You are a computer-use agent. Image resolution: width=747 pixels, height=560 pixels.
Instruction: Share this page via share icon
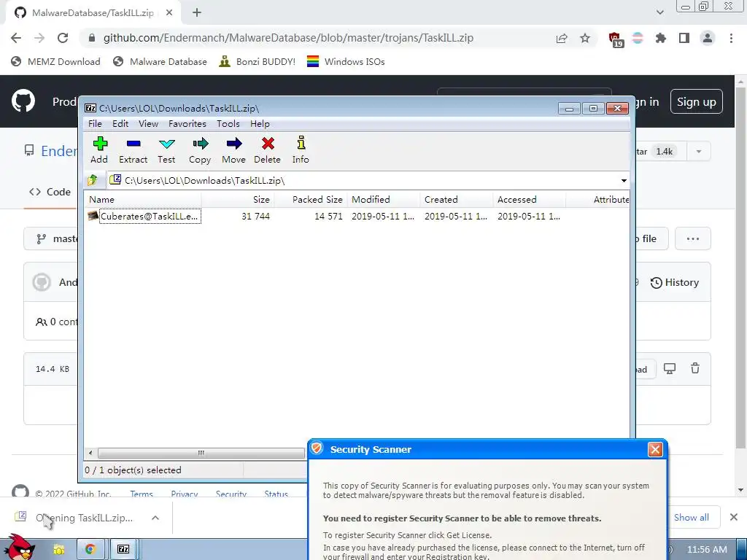(x=562, y=38)
